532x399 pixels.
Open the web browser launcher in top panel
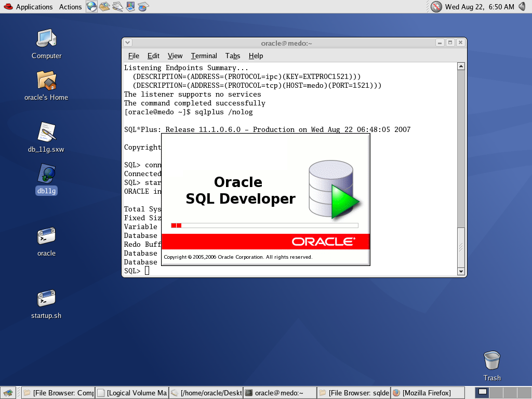click(x=91, y=7)
